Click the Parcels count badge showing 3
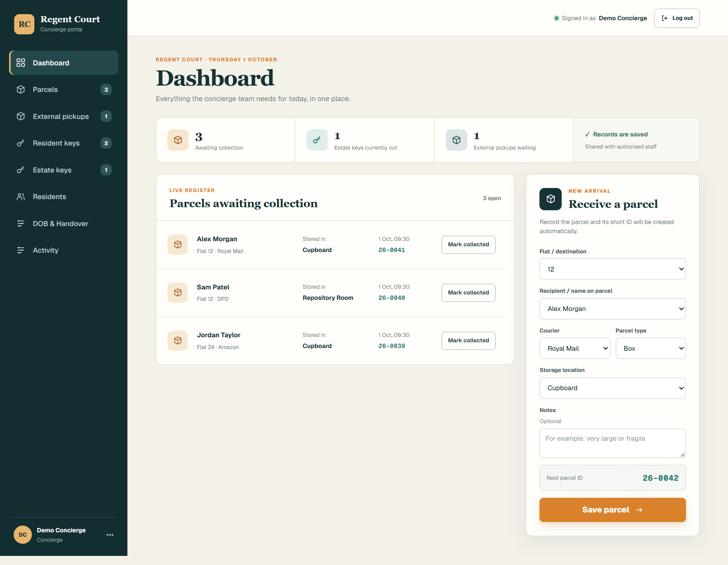The image size is (728, 565). coord(106,90)
